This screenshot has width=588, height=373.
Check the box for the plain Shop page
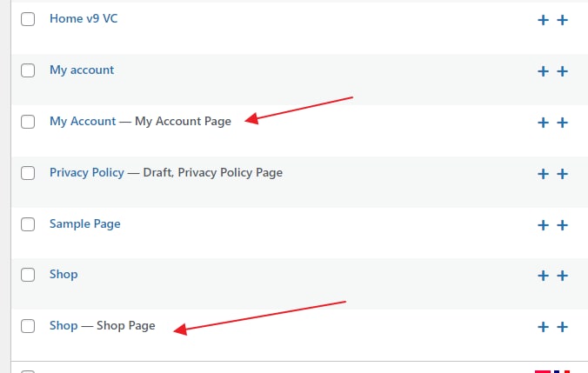tap(28, 275)
